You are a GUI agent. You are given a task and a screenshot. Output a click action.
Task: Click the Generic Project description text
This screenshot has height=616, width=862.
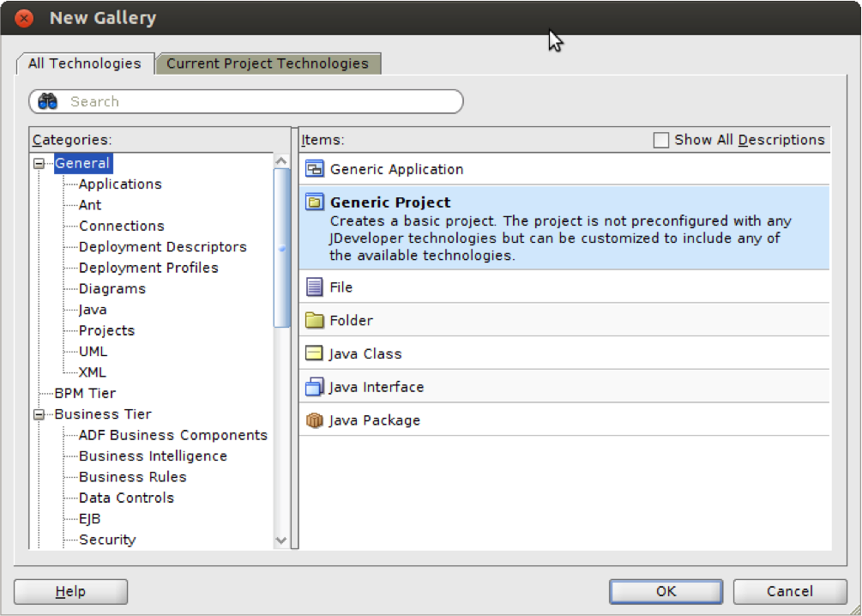[x=560, y=239]
